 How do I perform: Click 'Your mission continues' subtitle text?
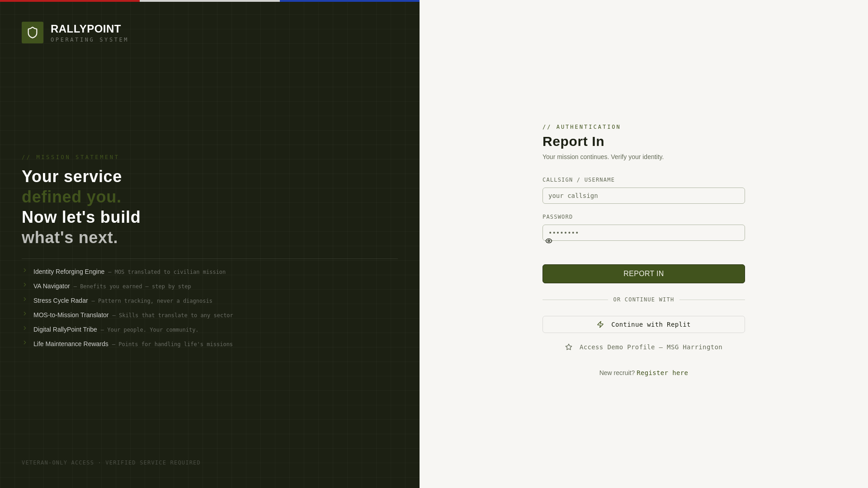pos(603,157)
